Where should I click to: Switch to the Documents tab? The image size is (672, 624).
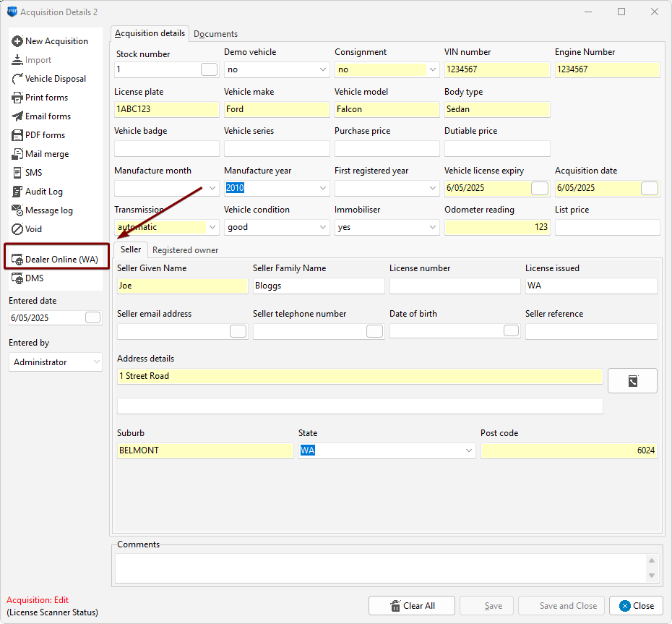click(215, 34)
